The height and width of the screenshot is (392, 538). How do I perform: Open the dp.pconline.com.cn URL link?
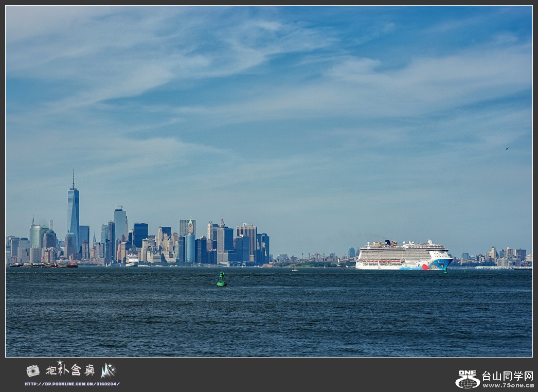coord(72,384)
